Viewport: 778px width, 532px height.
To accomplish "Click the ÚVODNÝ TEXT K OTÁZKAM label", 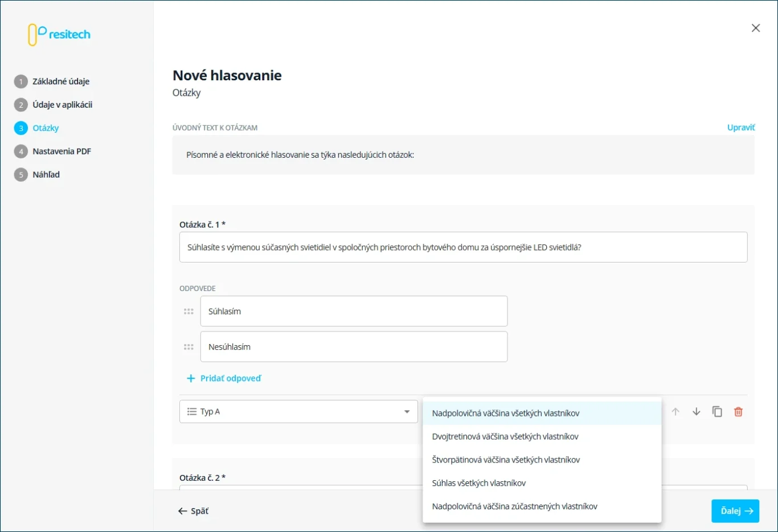I will [x=215, y=128].
